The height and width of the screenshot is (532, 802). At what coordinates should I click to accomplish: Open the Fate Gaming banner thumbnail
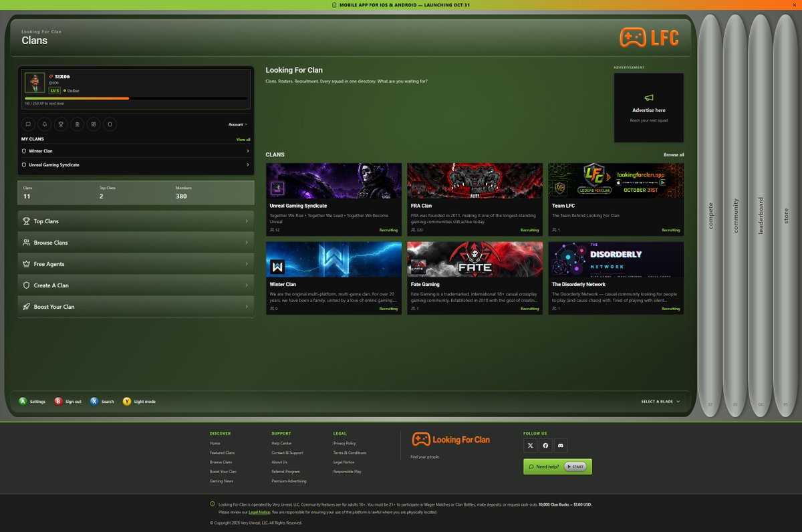pos(475,259)
